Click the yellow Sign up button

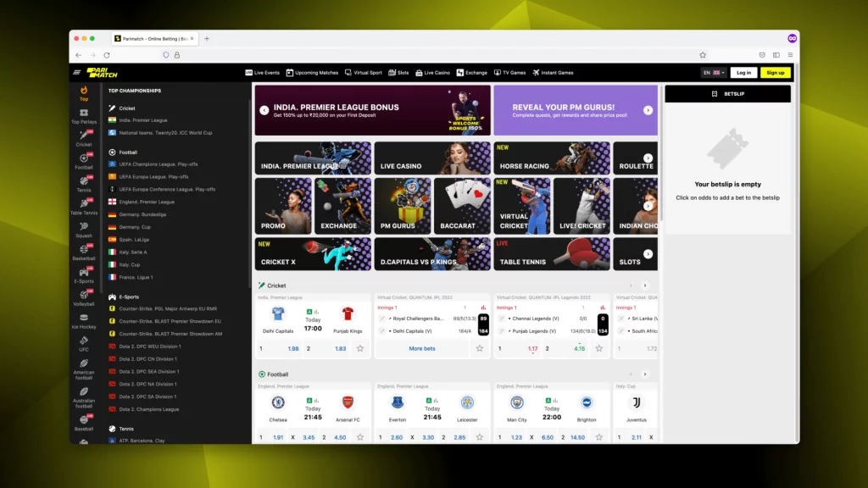(775, 73)
